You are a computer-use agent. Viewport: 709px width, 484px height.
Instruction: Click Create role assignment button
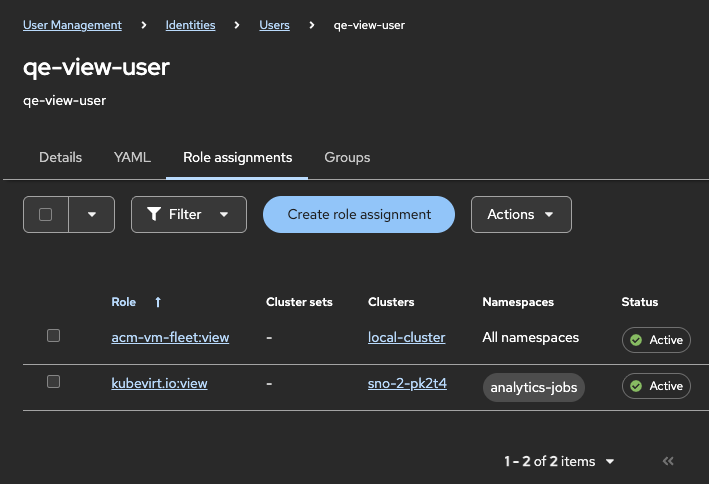point(359,214)
